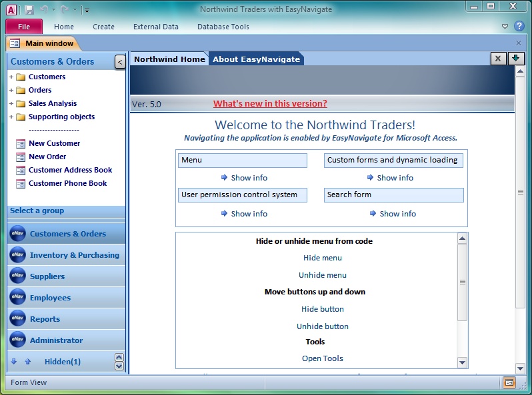
Task: Click the eNav icon beside Suppliers
Action: tap(17, 276)
